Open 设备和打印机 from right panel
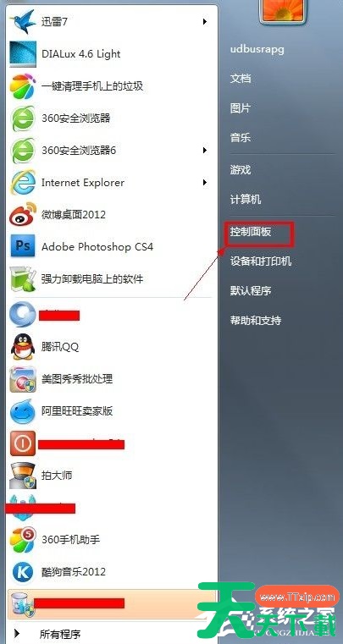The width and height of the screenshot is (343, 644). 261,261
